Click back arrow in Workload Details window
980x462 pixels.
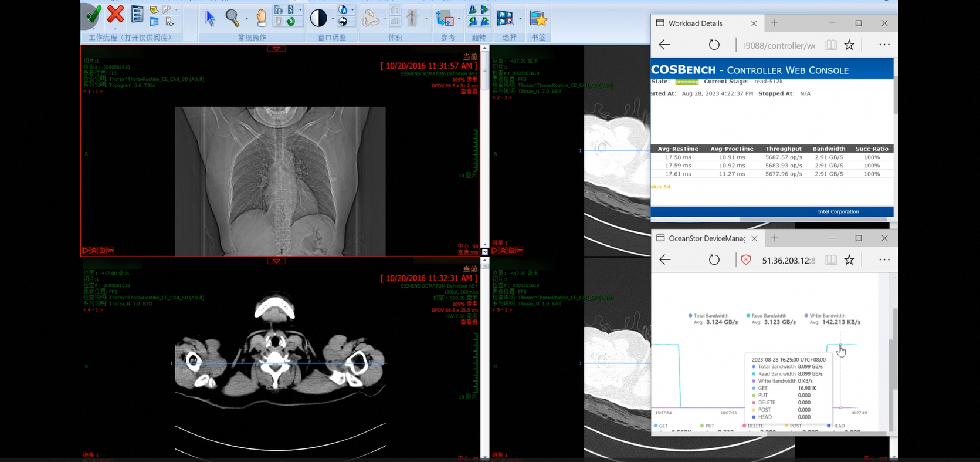click(664, 45)
